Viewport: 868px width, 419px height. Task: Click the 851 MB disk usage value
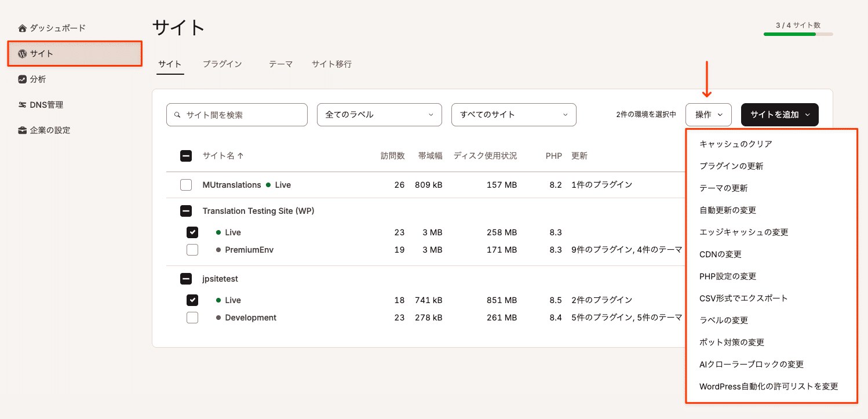502,300
